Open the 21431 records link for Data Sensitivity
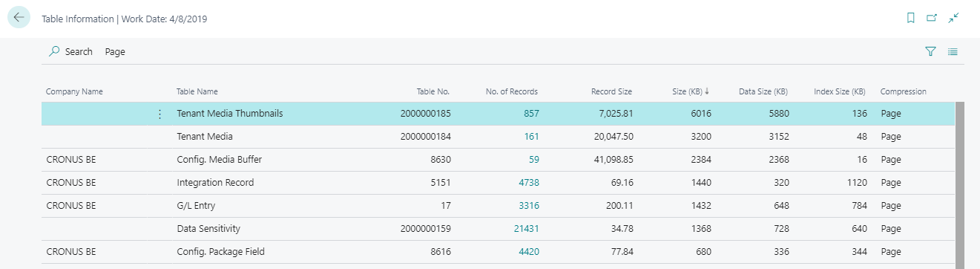 527,229
